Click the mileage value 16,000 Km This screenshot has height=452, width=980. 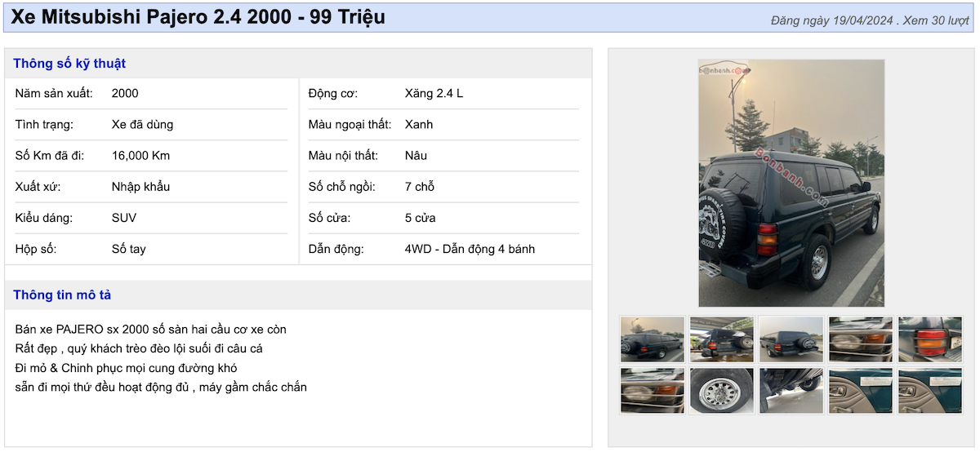140,156
